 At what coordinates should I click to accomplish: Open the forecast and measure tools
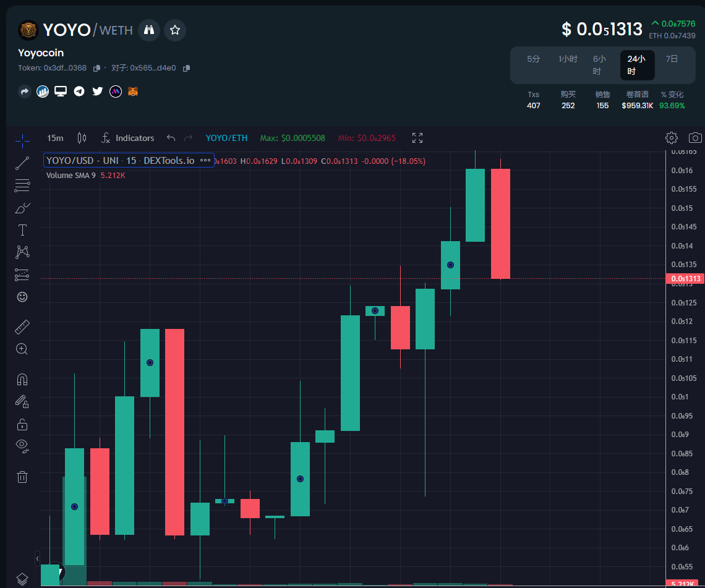click(x=22, y=275)
